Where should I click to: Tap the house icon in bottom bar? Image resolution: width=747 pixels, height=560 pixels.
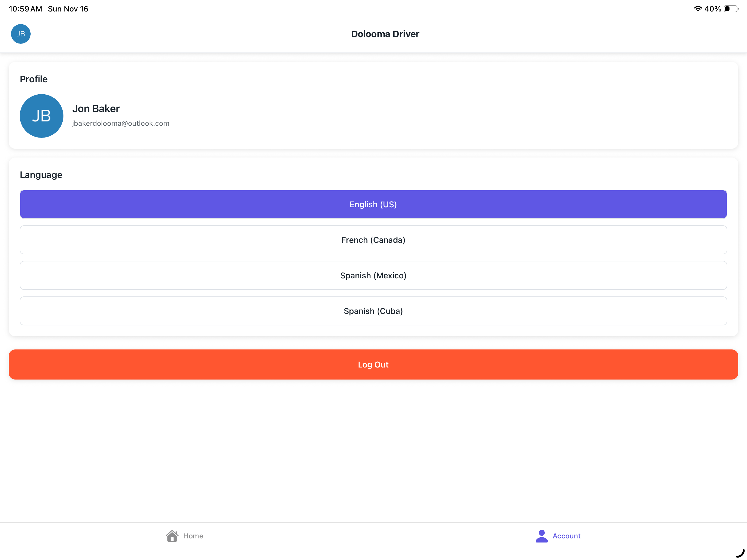(x=172, y=536)
